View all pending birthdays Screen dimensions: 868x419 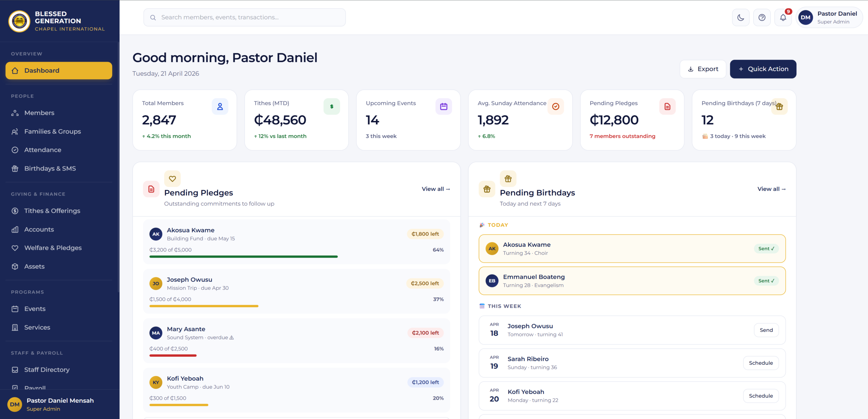click(771, 189)
